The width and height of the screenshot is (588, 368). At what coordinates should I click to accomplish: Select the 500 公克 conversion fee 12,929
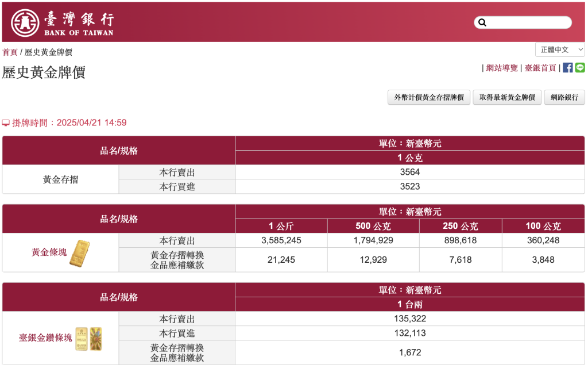click(373, 260)
